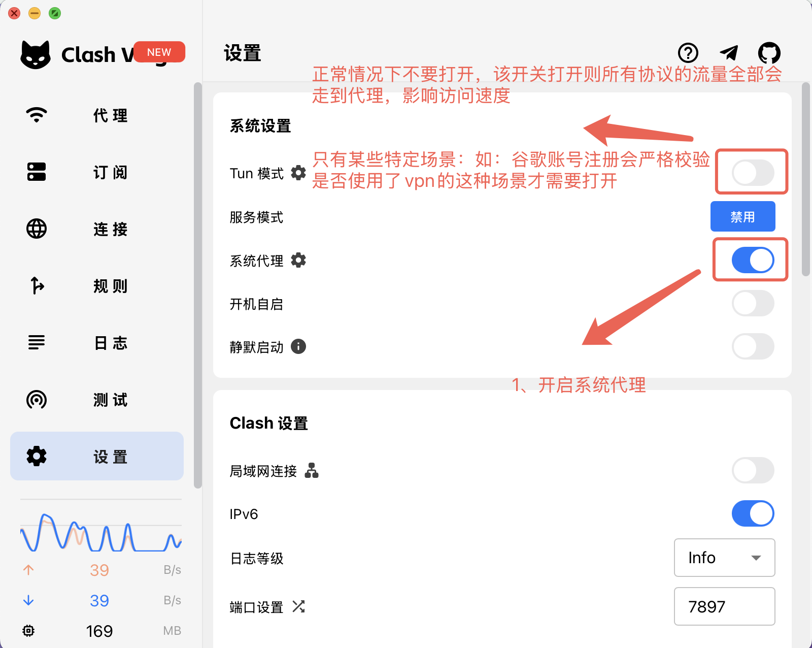Click the radar icon beside 测试
Screen dimensions: 812x648
[x=37, y=400]
